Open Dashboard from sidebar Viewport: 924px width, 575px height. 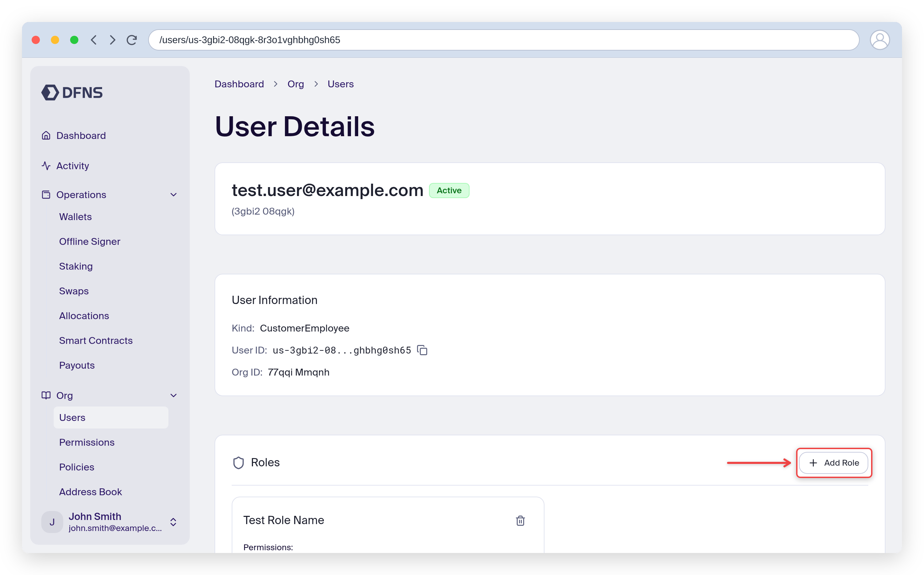click(x=81, y=136)
